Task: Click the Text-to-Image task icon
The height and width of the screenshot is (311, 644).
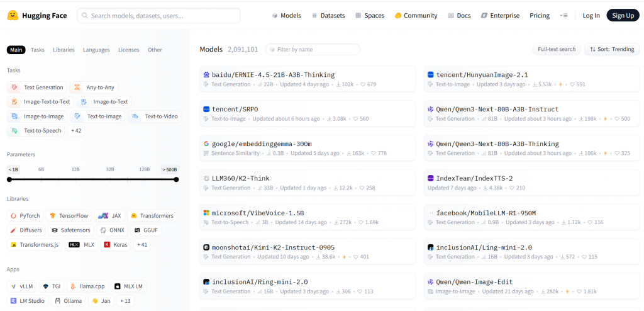Action: pos(77,116)
